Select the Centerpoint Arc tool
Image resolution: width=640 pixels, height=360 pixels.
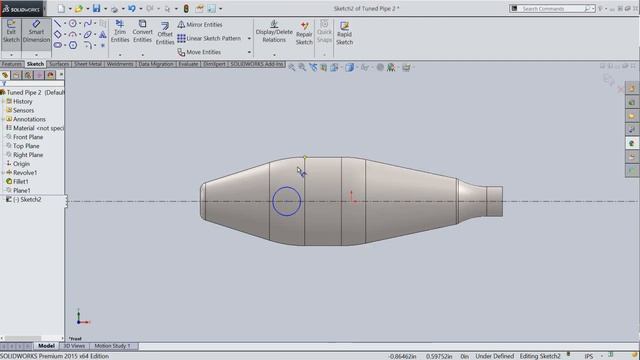(73, 35)
